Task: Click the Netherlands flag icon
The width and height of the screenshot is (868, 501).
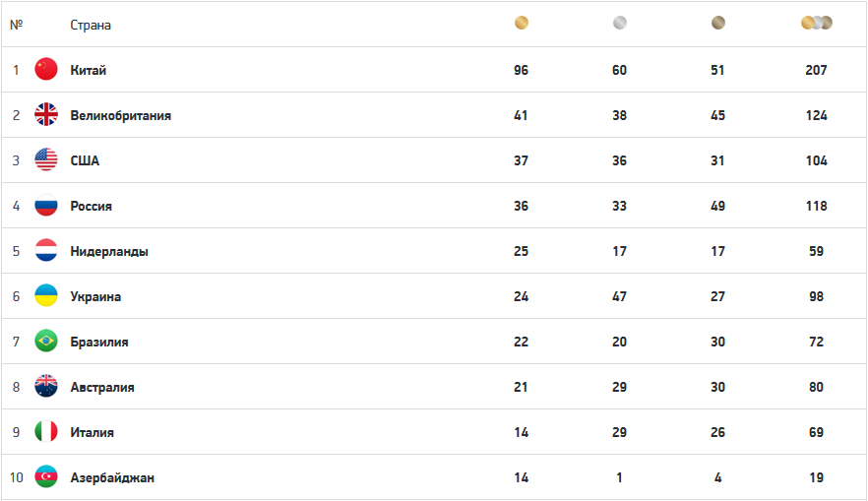Action: (x=46, y=251)
